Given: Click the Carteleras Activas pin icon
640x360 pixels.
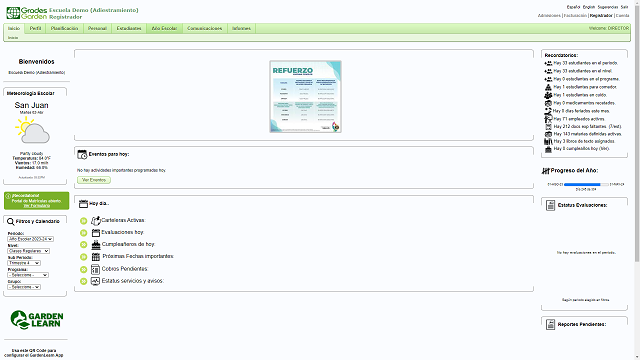Looking at the screenshot, I should pyautogui.click(x=96, y=220).
